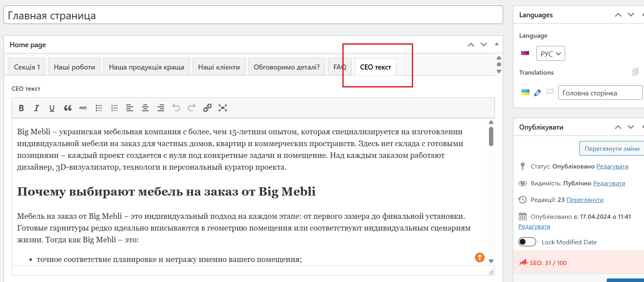Move the Опублікувати panel down
This screenshot has height=282, width=644.
click(631, 127)
